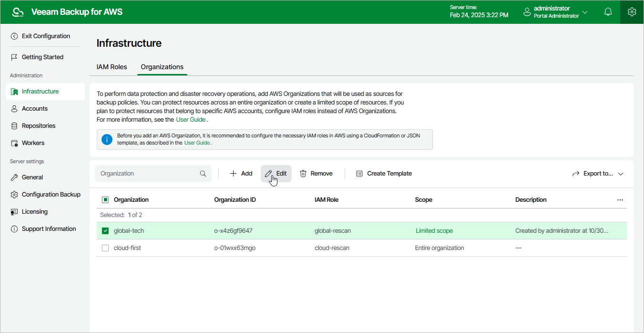Open the column options ellipsis menu

point(620,200)
